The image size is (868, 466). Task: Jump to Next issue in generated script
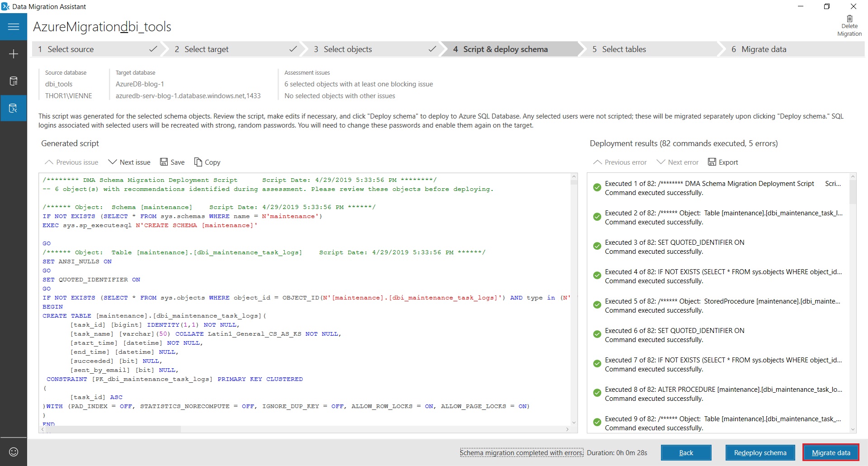pyautogui.click(x=129, y=162)
